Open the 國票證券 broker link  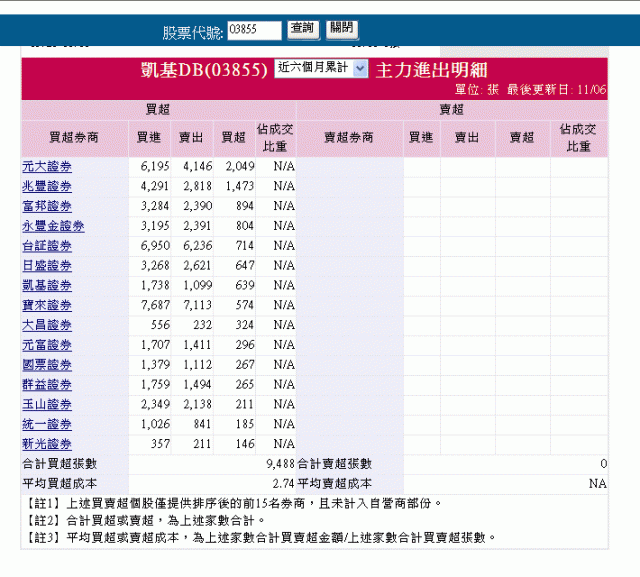pyautogui.click(x=47, y=365)
